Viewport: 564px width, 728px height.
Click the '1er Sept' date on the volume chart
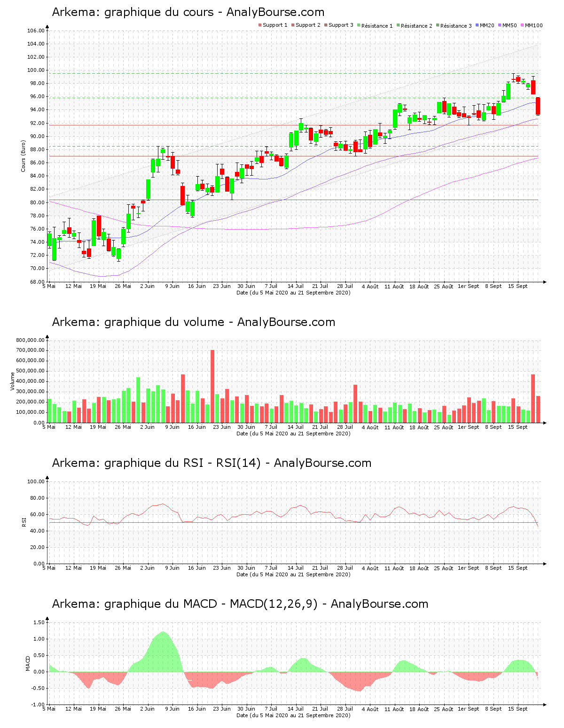(469, 427)
